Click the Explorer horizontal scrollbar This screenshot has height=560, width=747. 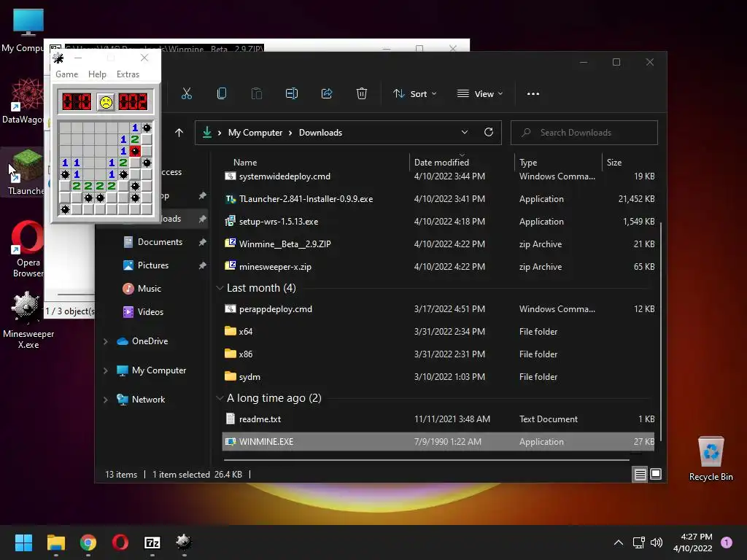[x=426, y=460]
